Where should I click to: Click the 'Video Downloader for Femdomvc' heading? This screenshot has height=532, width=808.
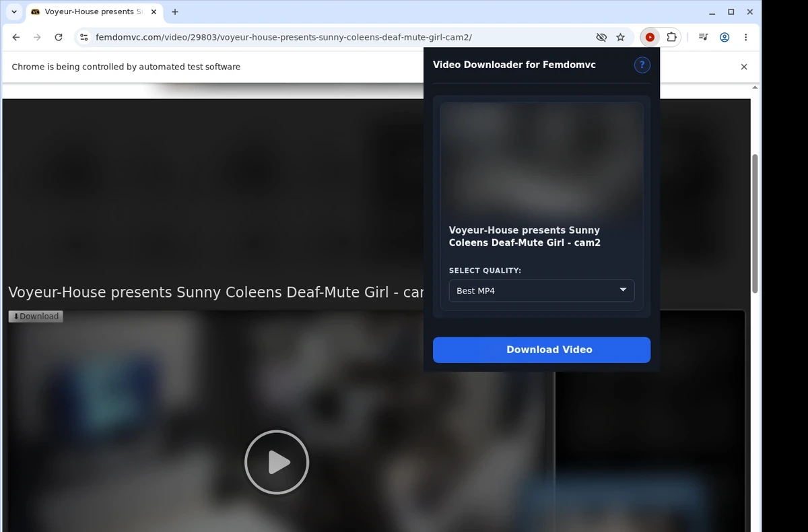[x=514, y=65]
